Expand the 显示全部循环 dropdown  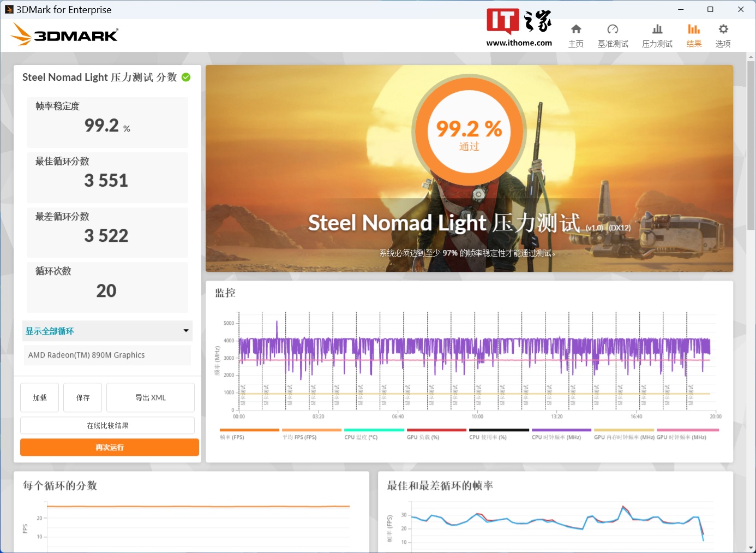click(x=107, y=331)
